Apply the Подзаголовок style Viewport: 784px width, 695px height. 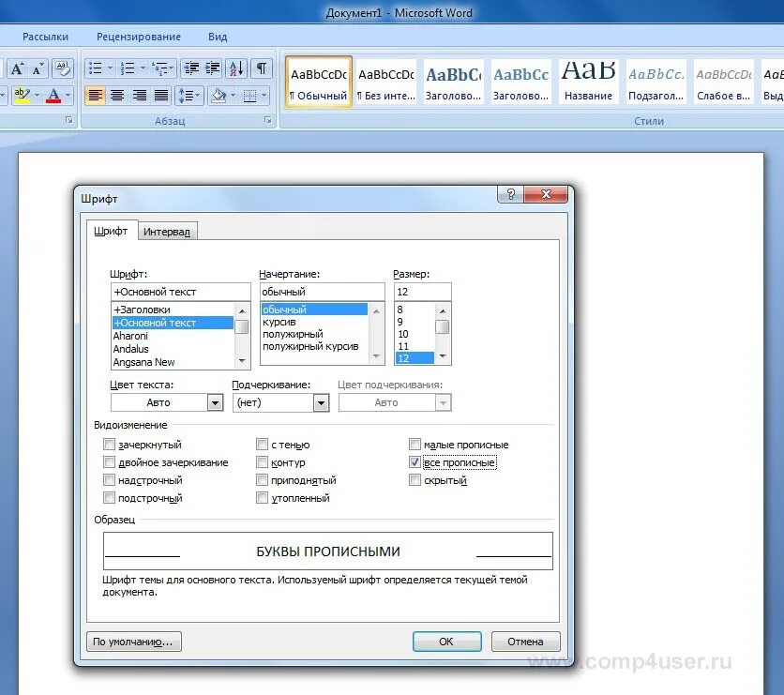[x=656, y=81]
